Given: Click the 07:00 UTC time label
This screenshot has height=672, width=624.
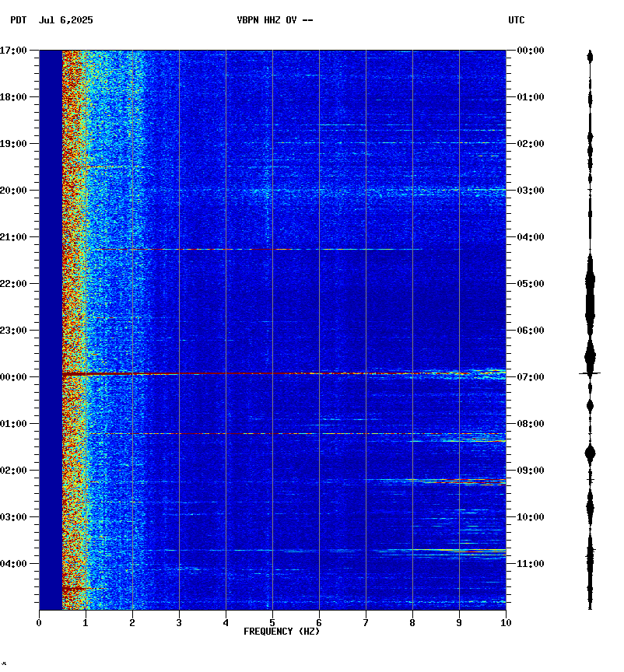Looking at the screenshot, I should [x=531, y=377].
